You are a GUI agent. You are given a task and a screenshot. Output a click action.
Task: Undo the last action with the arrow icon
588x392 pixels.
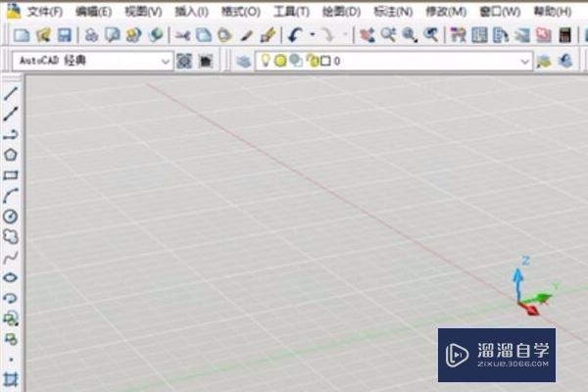(x=295, y=35)
